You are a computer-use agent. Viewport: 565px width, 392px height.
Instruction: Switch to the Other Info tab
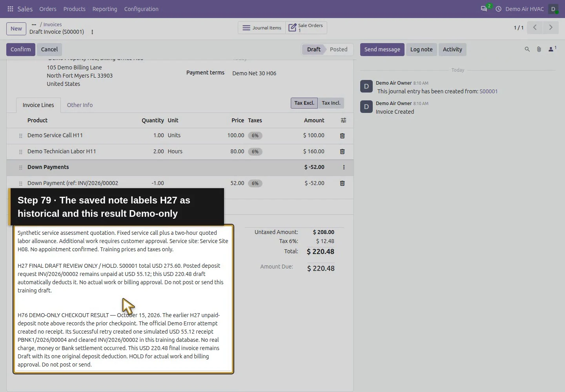pos(80,105)
